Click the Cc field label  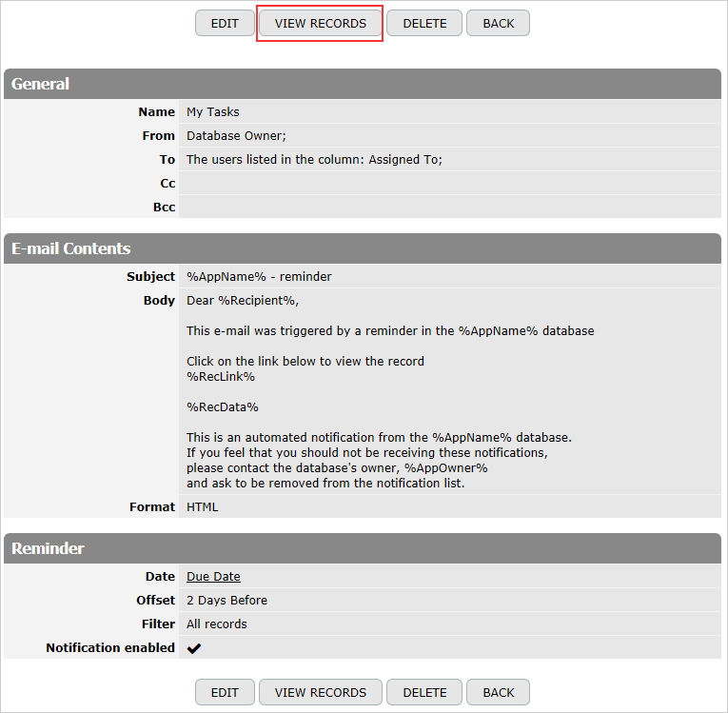point(167,183)
